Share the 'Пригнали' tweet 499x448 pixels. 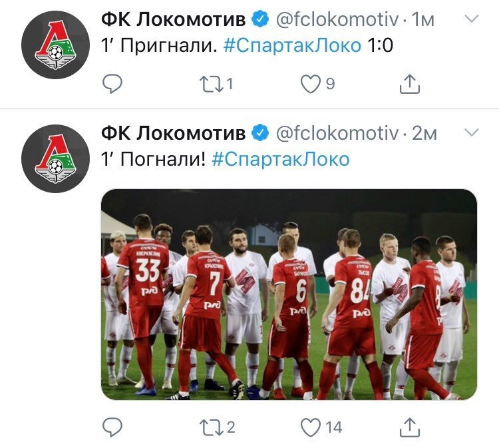409,84
